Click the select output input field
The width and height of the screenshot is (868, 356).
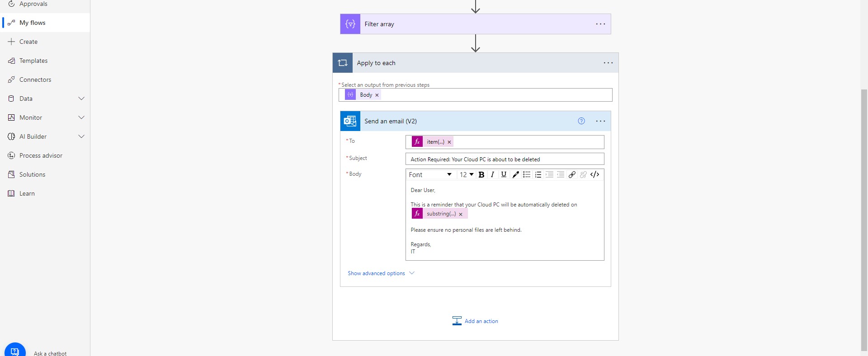pyautogui.click(x=475, y=95)
